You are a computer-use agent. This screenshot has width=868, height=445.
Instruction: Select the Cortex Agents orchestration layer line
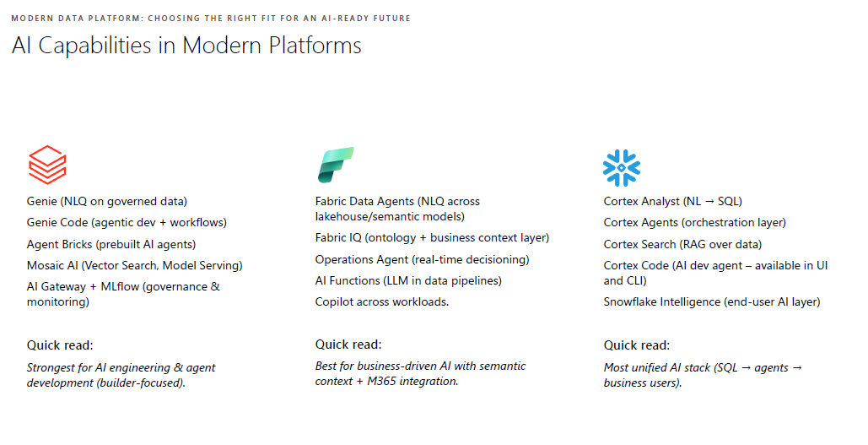pos(694,222)
